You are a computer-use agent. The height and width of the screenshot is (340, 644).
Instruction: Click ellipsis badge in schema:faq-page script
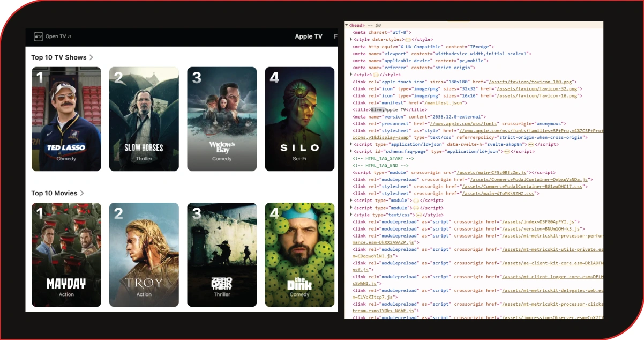[506, 151]
